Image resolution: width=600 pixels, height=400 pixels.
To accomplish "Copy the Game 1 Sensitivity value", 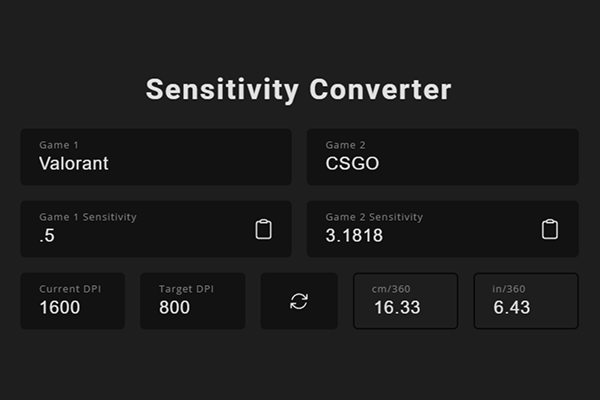I will point(263,229).
